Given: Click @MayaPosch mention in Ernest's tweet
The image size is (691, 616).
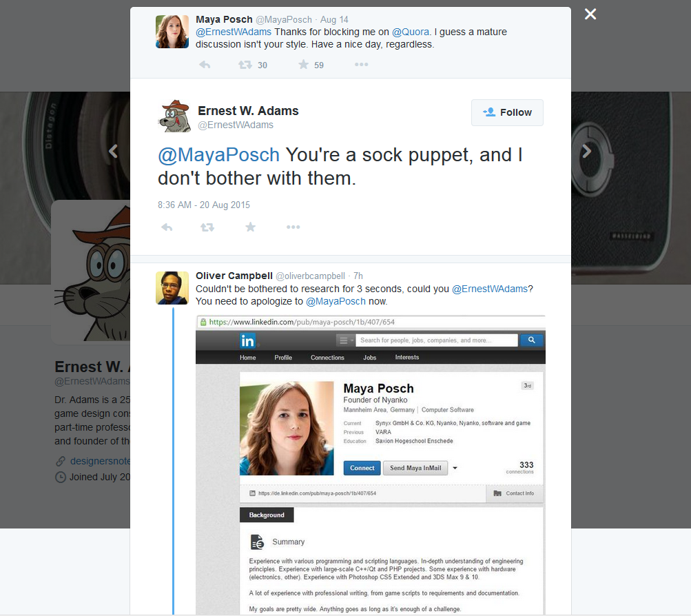Looking at the screenshot, I should [219, 155].
